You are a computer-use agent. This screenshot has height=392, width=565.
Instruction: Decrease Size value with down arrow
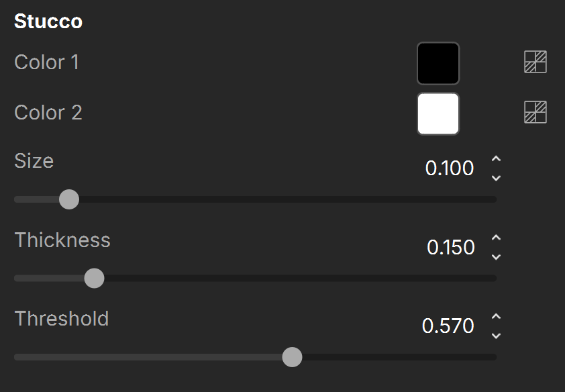click(x=496, y=178)
